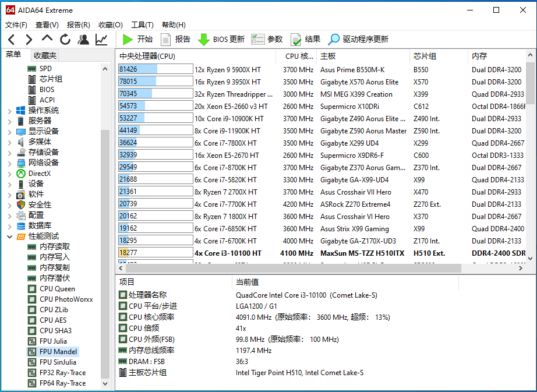Screen dimensions: 537x392
Task: Open the Results icon with checkmark
Action: click(x=295, y=40)
